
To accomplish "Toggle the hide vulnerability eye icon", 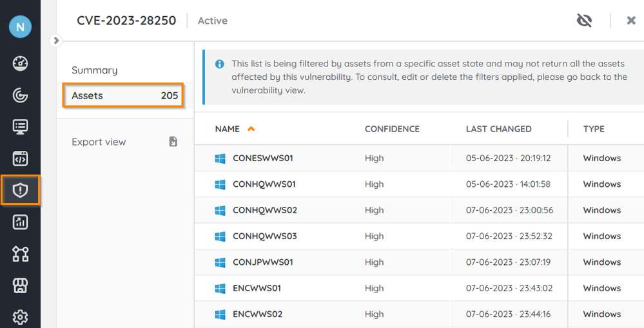I will [x=584, y=21].
